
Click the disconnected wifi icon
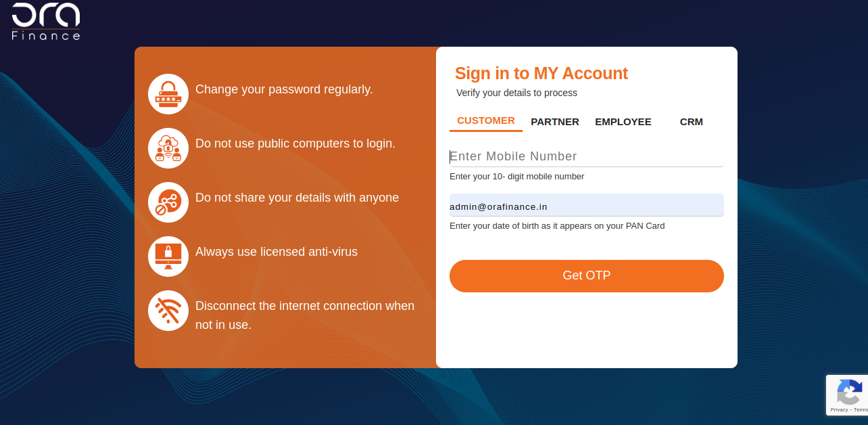[x=168, y=311]
